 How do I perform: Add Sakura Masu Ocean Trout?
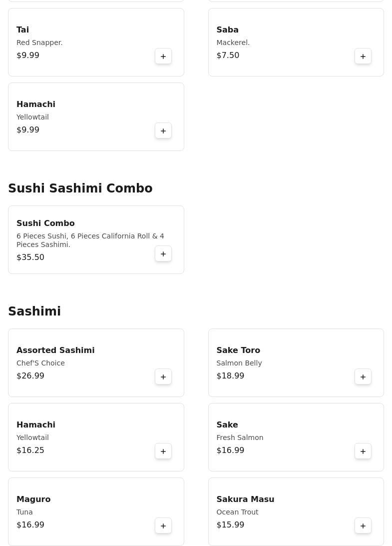click(363, 526)
